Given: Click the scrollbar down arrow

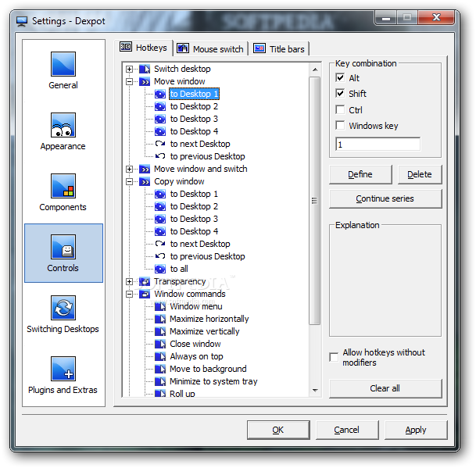Looking at the screenshot, I should tap(315, 391).
